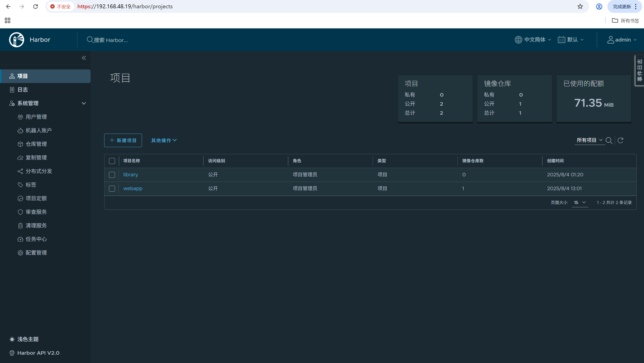Open the webapp project link

click(x=133, y=188)
